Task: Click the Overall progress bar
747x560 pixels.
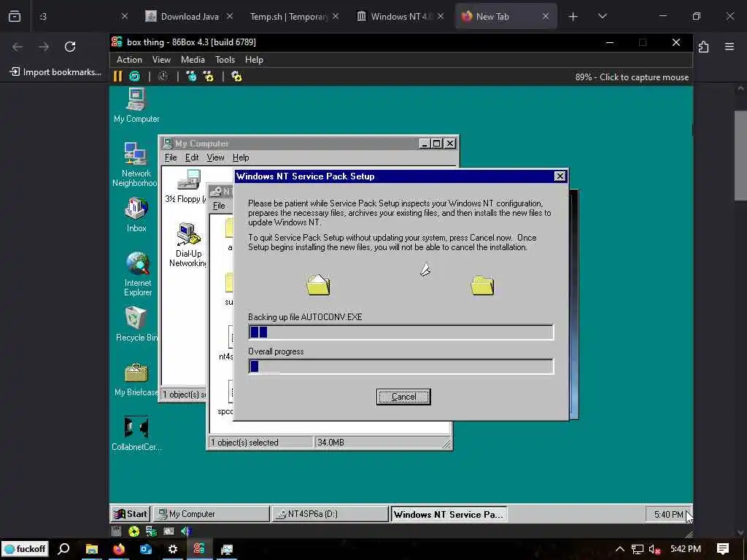Action: [x=400, y=366]
